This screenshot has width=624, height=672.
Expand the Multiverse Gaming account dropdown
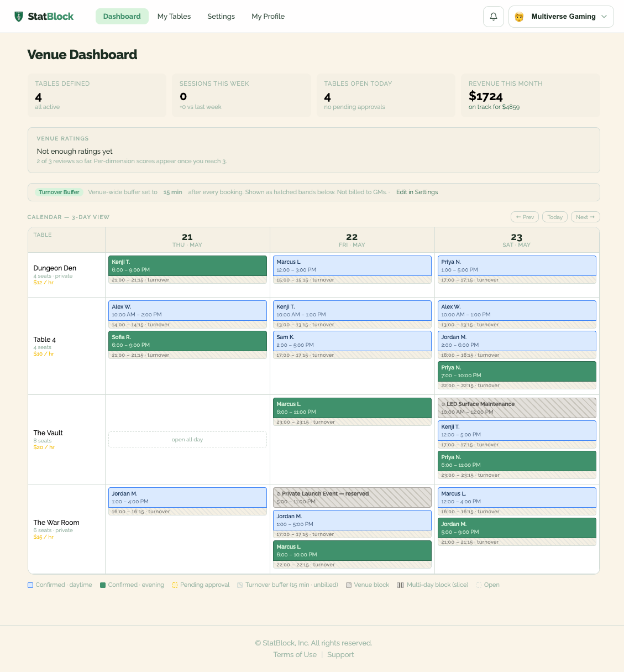tap(561, 17)
